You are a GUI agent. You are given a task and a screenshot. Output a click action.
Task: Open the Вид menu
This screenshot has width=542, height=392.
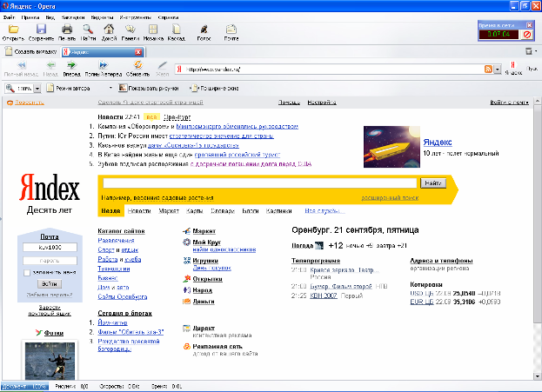click(x=50, y=17)
